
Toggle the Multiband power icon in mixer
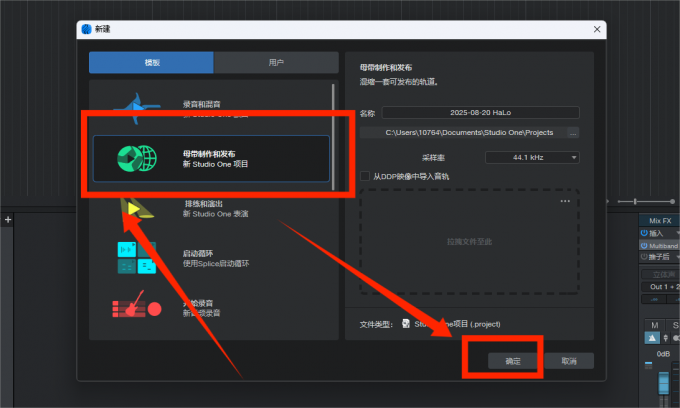[644, 245]
